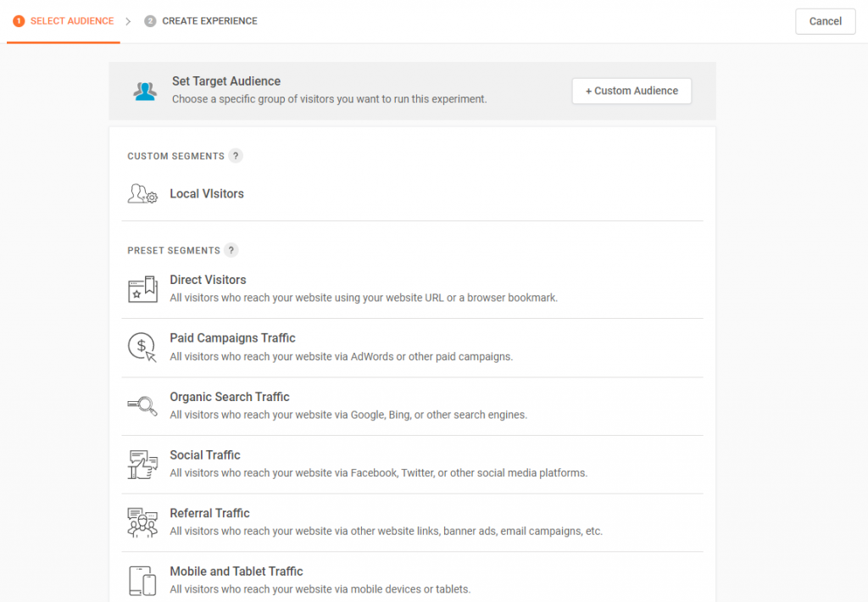This screenshot has width=868, height=602.
Task: Click the step 1 orange circle badge
Action: (19, 21)
